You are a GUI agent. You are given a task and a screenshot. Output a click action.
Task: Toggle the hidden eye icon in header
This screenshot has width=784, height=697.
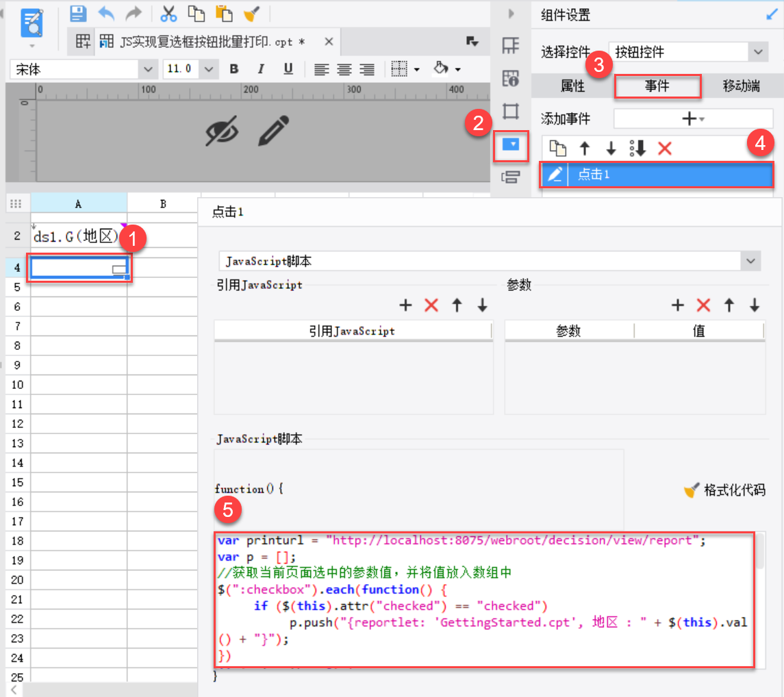[x=223, y=131]
